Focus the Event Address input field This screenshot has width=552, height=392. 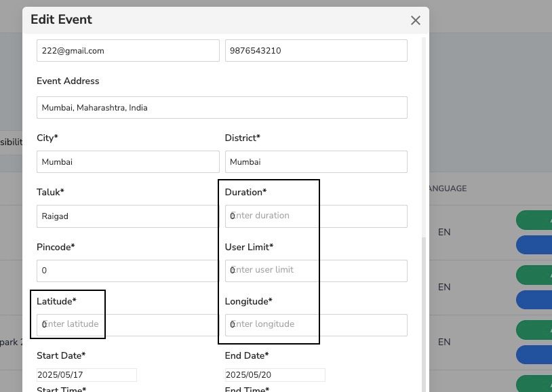point(222,108)
